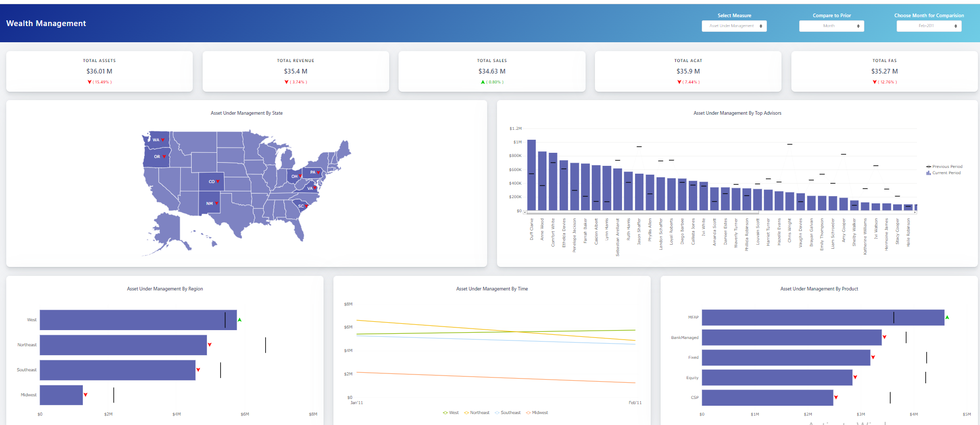This screenshot has height=425, width=980.
Task: Click the Katherine Williams axis label
Action: (865, 237)
